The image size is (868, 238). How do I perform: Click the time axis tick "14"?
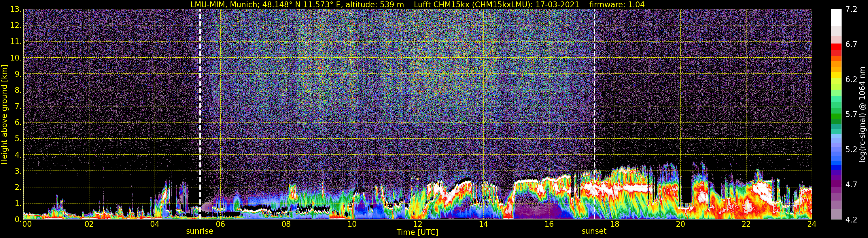(x=483, y=224)
